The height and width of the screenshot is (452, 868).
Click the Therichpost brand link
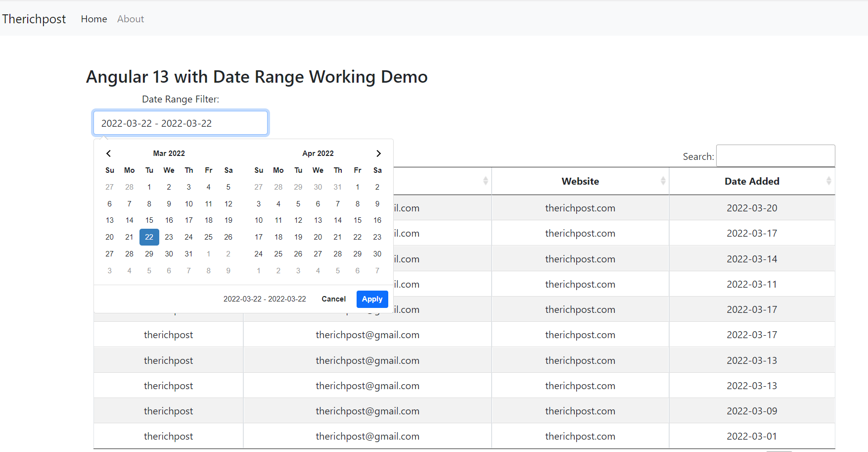click(34, 19)
